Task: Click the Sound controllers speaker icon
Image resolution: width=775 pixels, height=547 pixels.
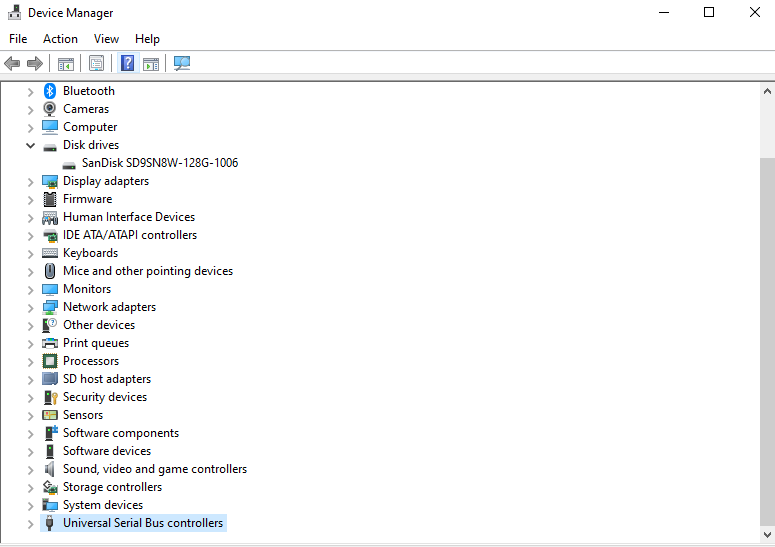Action: click(x=49, y=469)
